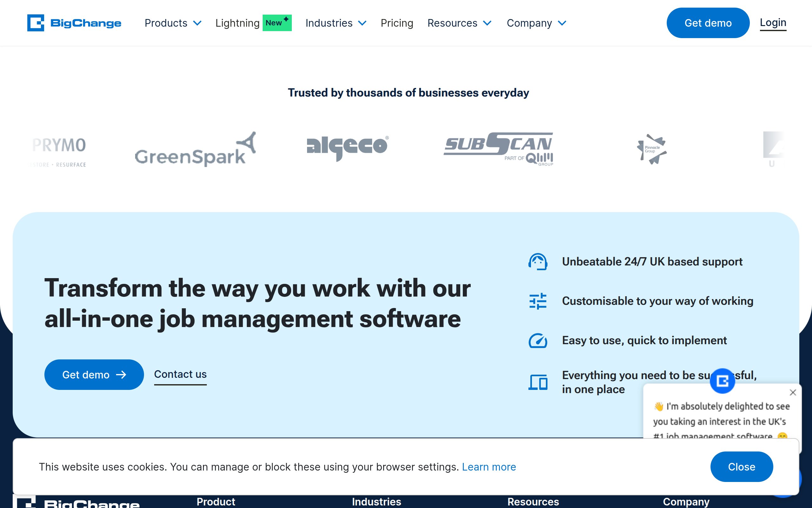Go to the Pricing page

point(397,23)
